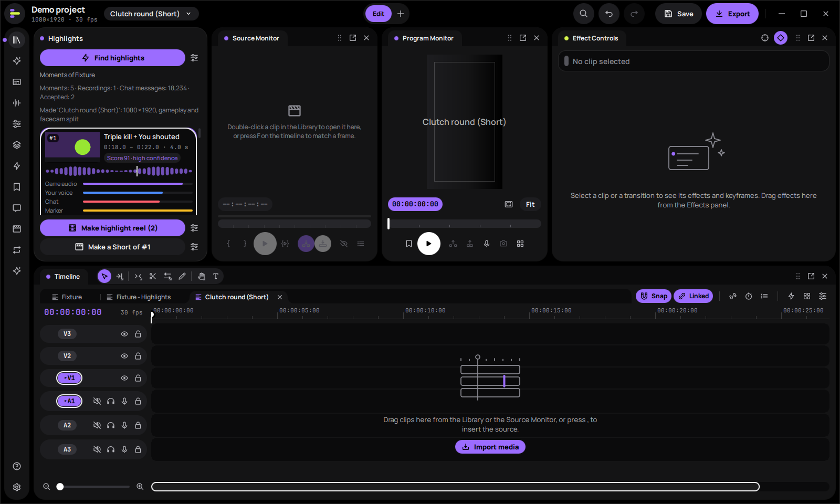This screenshot has width=840, height=504.
Task: Add a new workspace with plus
Action: tap(401, 14)
